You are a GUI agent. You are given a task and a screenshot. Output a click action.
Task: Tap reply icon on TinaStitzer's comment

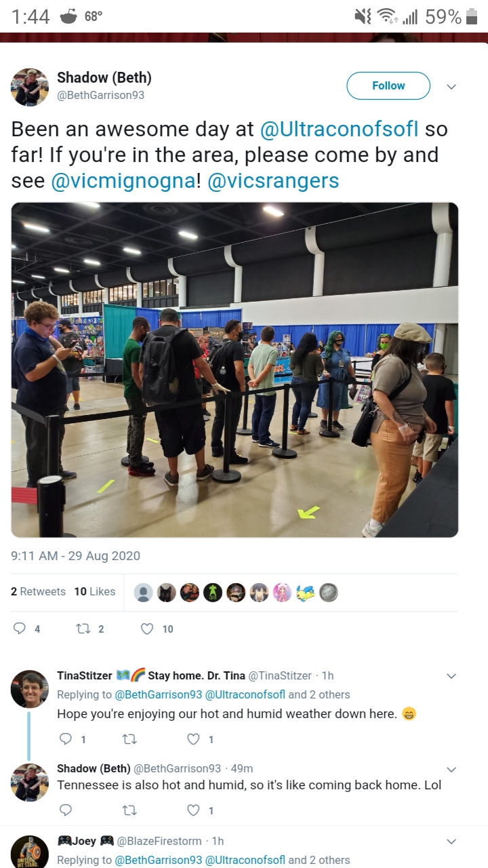[66, 739]
